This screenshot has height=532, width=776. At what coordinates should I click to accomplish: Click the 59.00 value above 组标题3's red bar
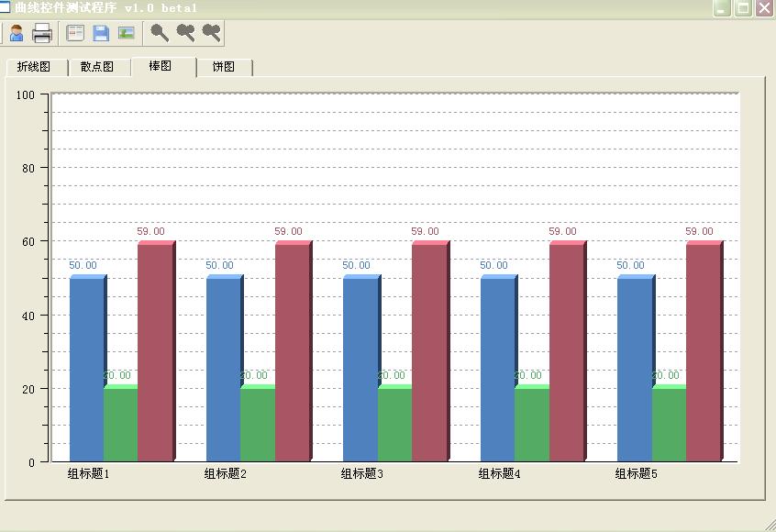pyautogui.click(x=425, y=231)
